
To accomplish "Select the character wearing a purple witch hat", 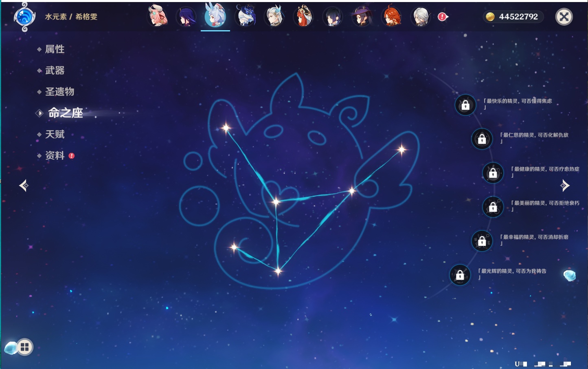I will pos(362,16).
